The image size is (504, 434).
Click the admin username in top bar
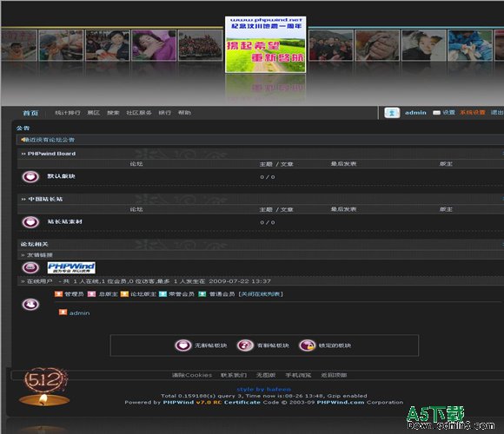pyautogui.click(x=415, y=113)
